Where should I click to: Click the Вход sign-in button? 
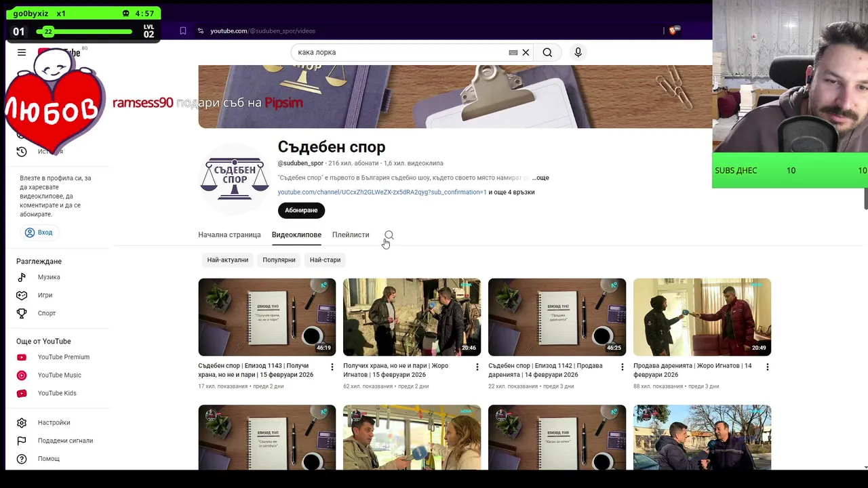pos(39,232)
